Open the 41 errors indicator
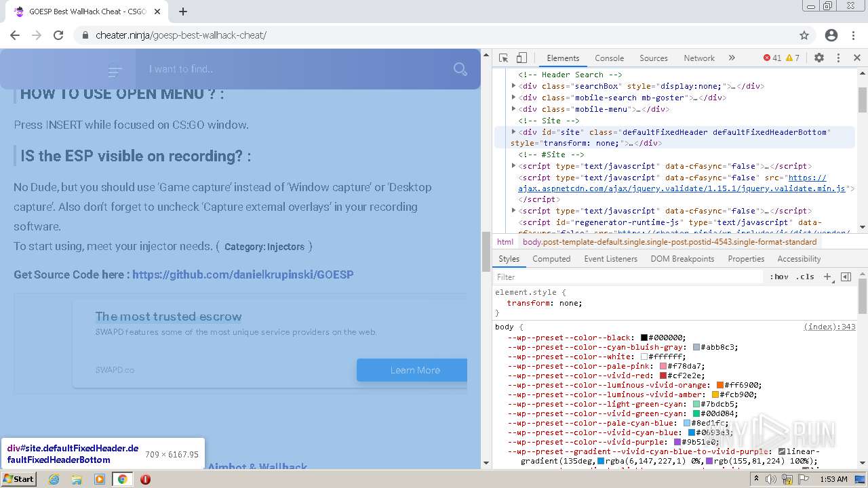 tap(772, 58)
